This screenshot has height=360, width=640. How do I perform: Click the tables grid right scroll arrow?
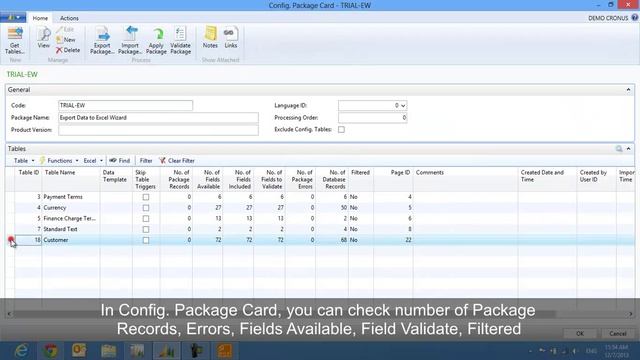tap(631, 314)
